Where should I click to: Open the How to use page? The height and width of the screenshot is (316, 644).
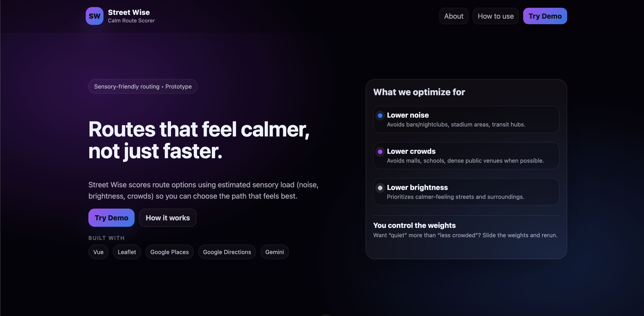pos(495,16)
